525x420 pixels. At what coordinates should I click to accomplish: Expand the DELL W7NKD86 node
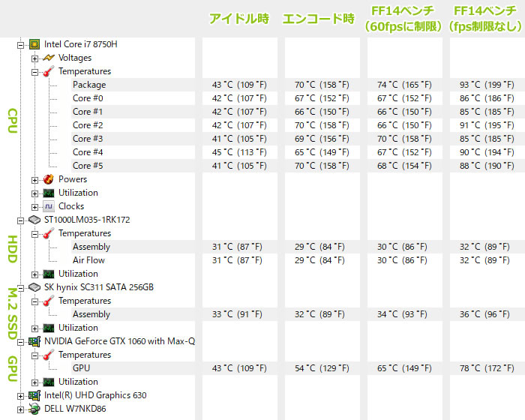[x=21, y=409]
